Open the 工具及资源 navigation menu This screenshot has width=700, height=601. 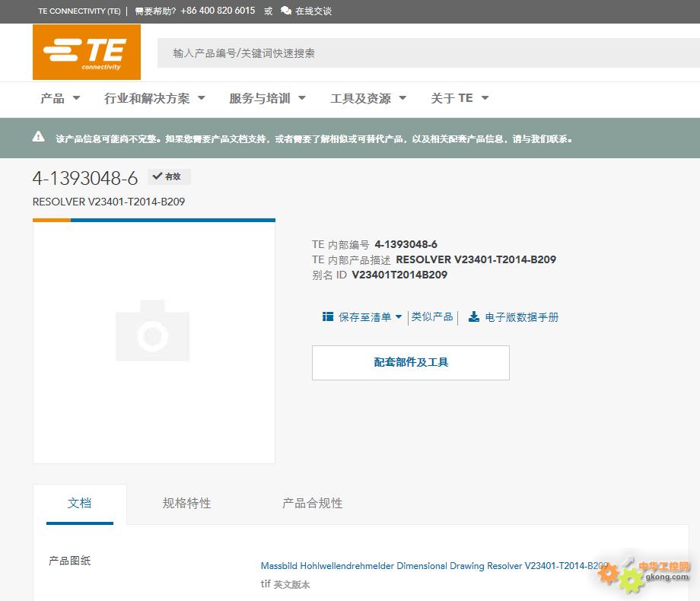(x=361, y=98)
